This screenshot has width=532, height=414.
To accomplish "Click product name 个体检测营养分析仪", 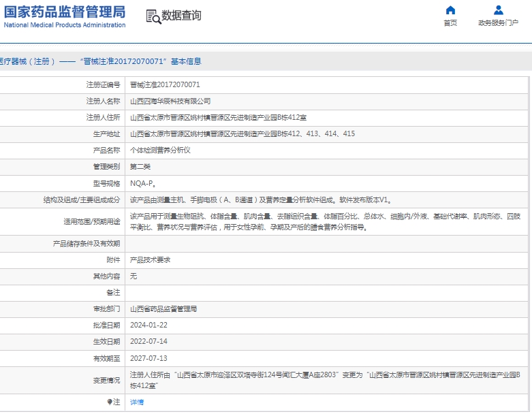I will tap(160, 150).
